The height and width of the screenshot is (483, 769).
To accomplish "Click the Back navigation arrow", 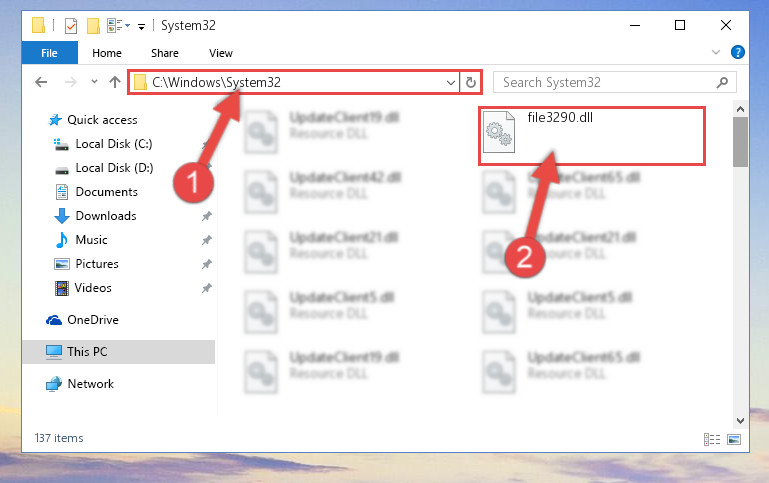I will pyautogui.click(x=41, y=82).
